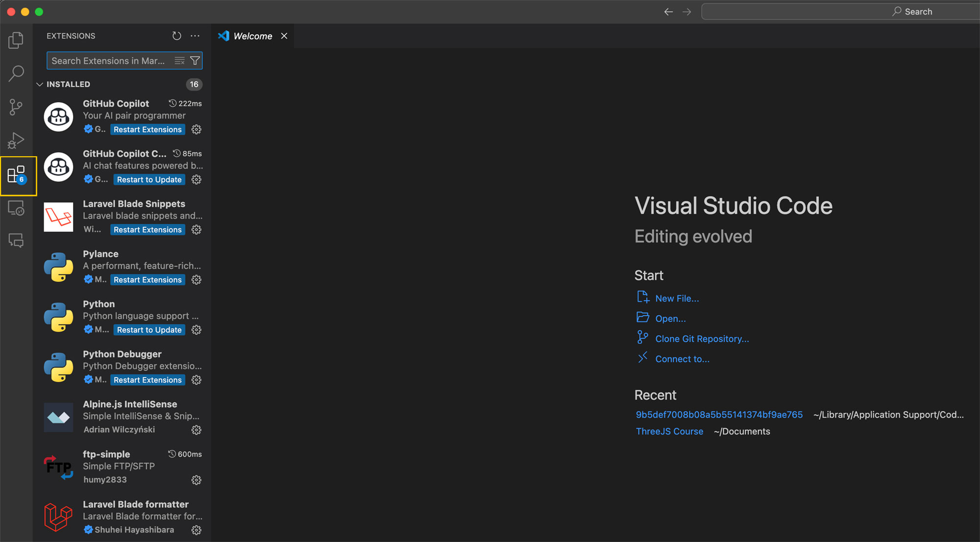This screenshot has width=980, height=542.
Task: Open the Source Control view
Action: coord(16,107)
